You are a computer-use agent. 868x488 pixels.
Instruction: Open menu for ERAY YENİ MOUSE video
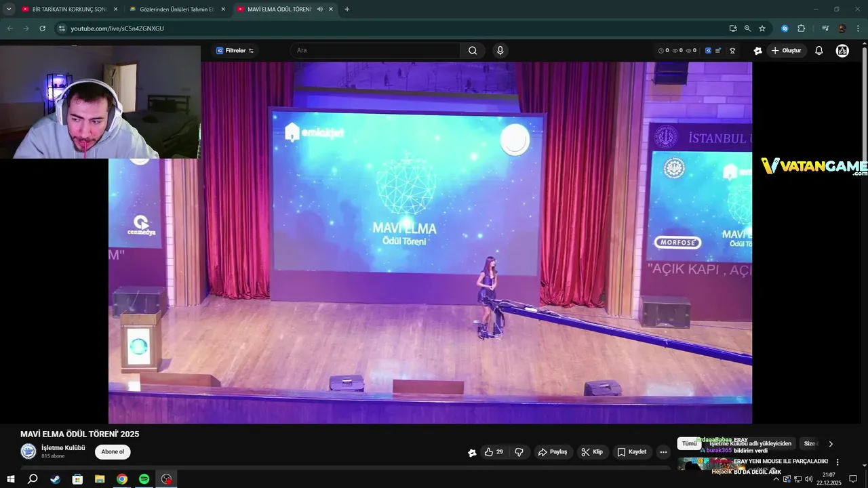[837, 462]
